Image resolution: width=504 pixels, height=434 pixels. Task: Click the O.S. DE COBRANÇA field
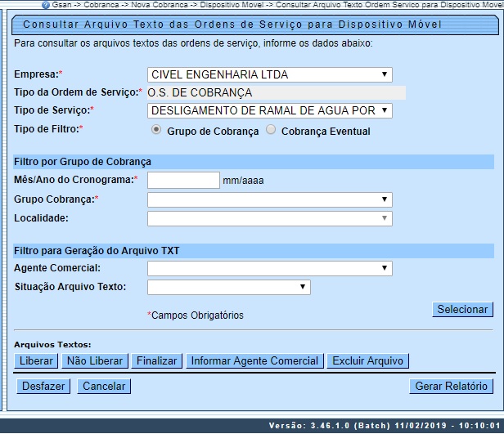(269, 93)
